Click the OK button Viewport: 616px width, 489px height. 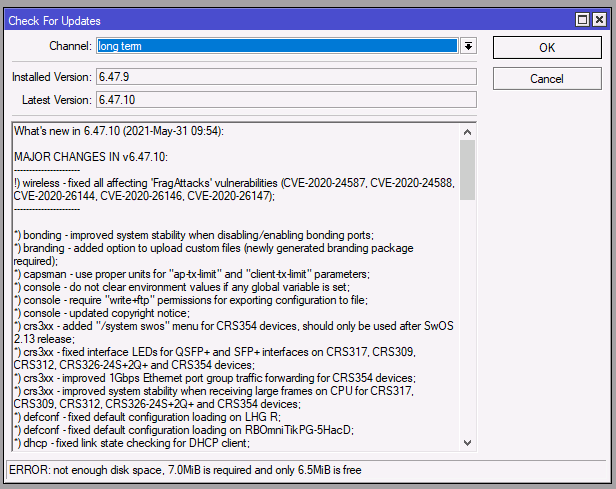(x=547, y=48)
